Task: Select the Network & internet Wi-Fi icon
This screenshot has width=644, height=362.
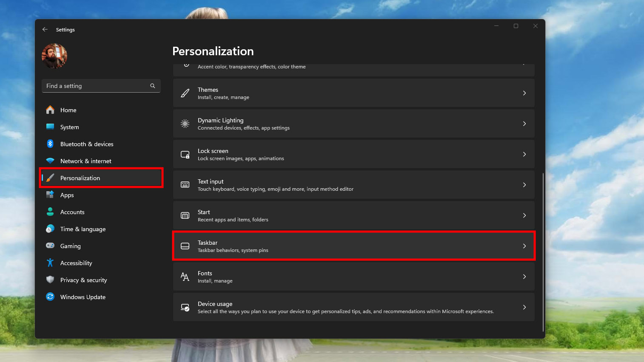Action: pyautogui.click(x=50, y=161)
